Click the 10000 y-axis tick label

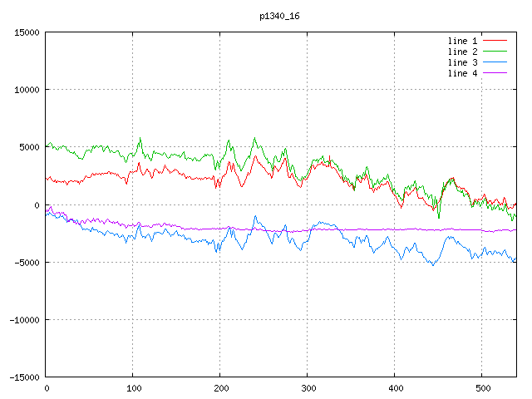26,90
